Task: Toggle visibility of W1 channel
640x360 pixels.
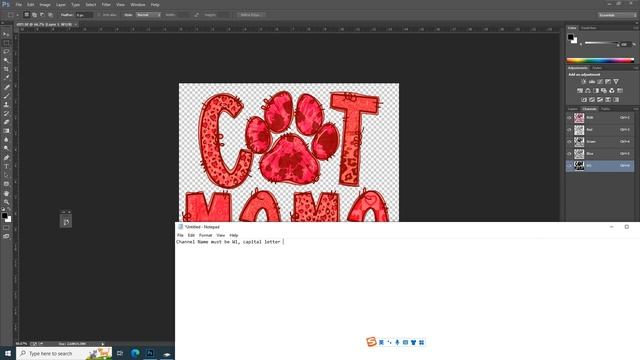Action: 569,166
